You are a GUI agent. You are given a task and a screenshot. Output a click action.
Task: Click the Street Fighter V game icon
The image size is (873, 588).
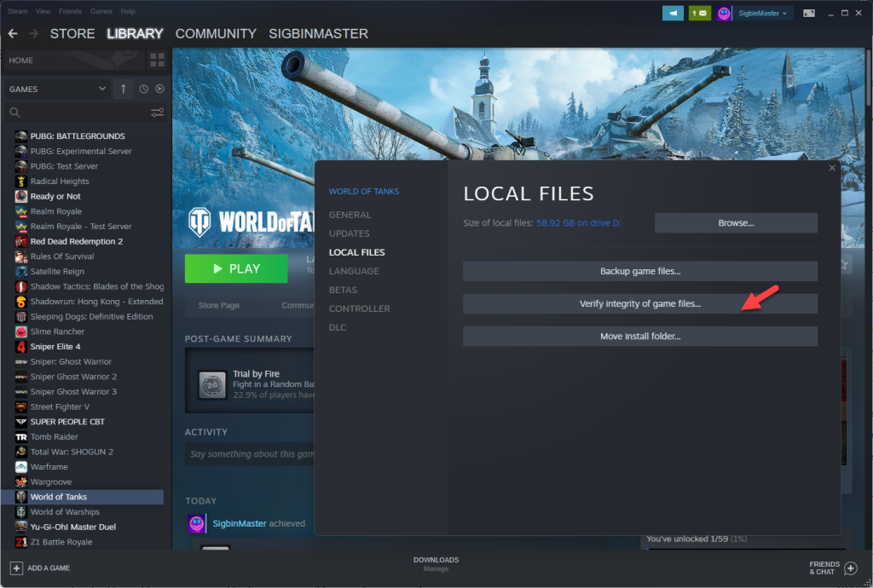coord(21,406)
